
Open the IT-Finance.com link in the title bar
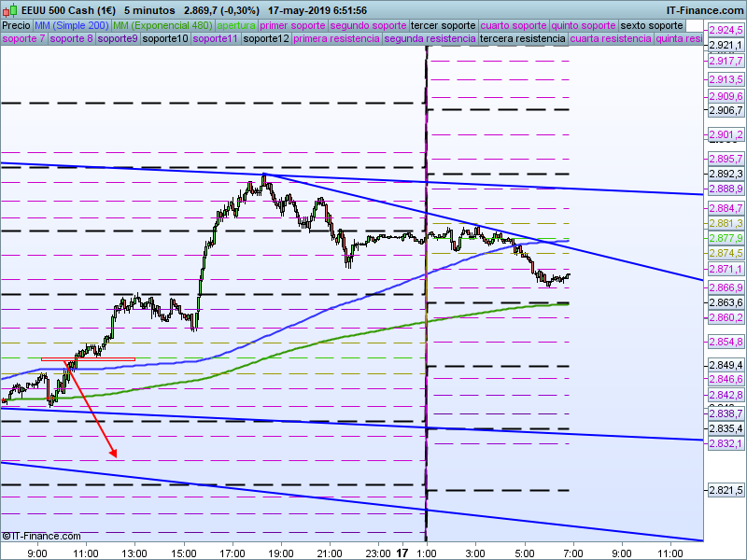(x=704, y=10)
